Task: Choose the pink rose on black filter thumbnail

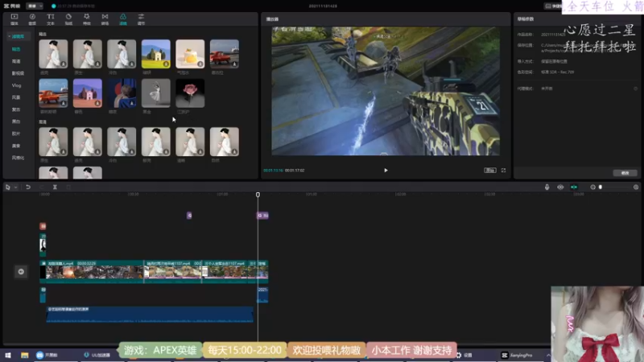Action: click(190, 93)
